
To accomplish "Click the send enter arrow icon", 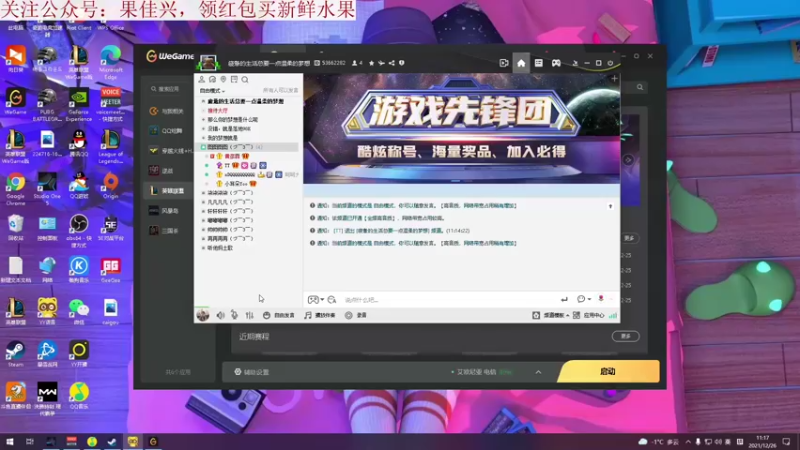I will 564,299.
